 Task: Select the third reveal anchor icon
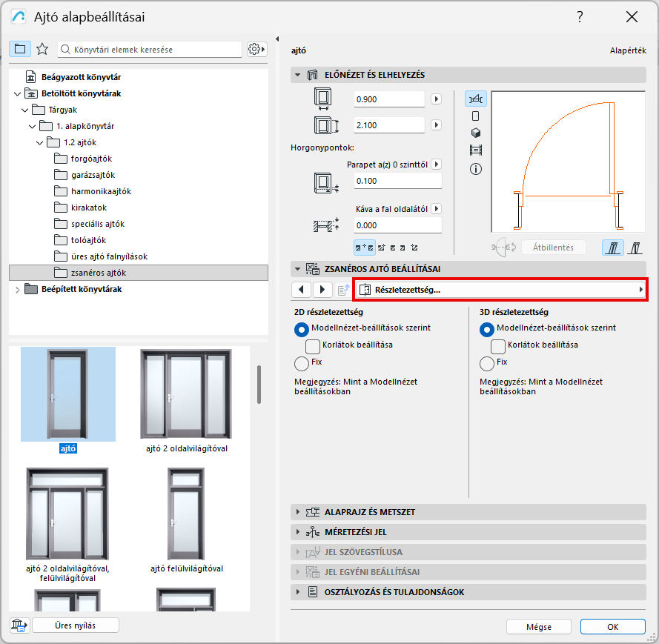[x=393, y=248]
